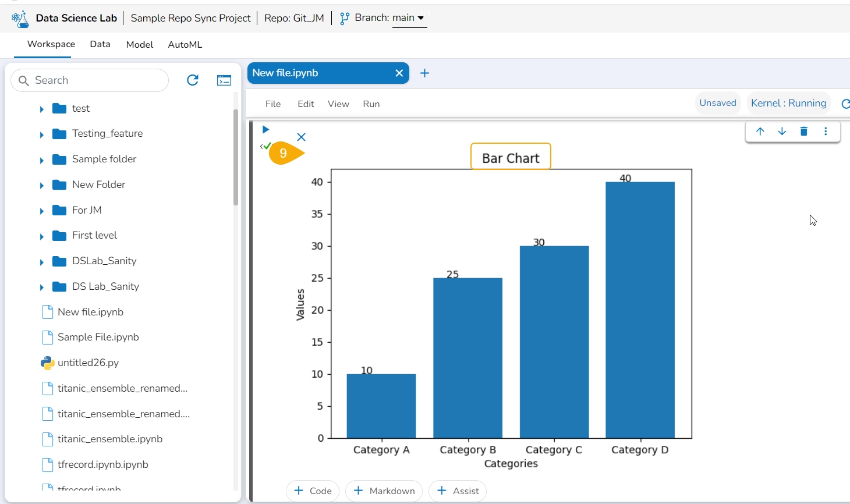The height and width of the screenshot is (504, 850).
Task: Open the Run menu
Action: pos(371,104)
